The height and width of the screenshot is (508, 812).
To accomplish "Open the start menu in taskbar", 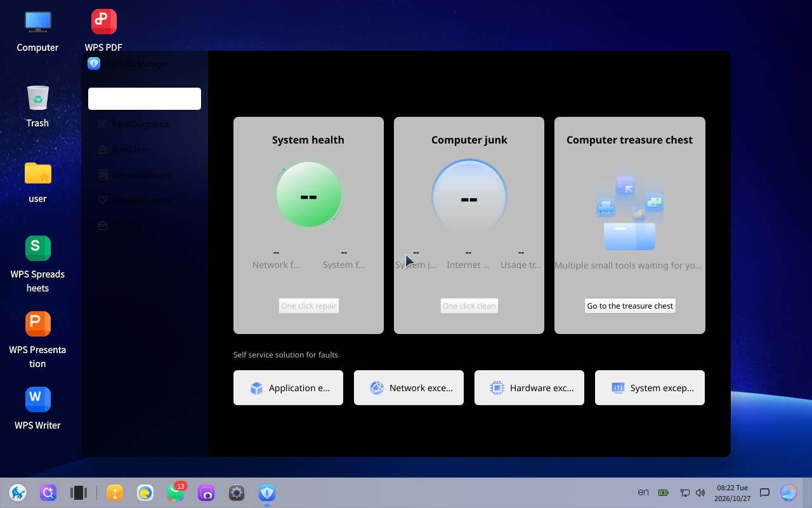I will pyautogui.click(x=18, y=492).
